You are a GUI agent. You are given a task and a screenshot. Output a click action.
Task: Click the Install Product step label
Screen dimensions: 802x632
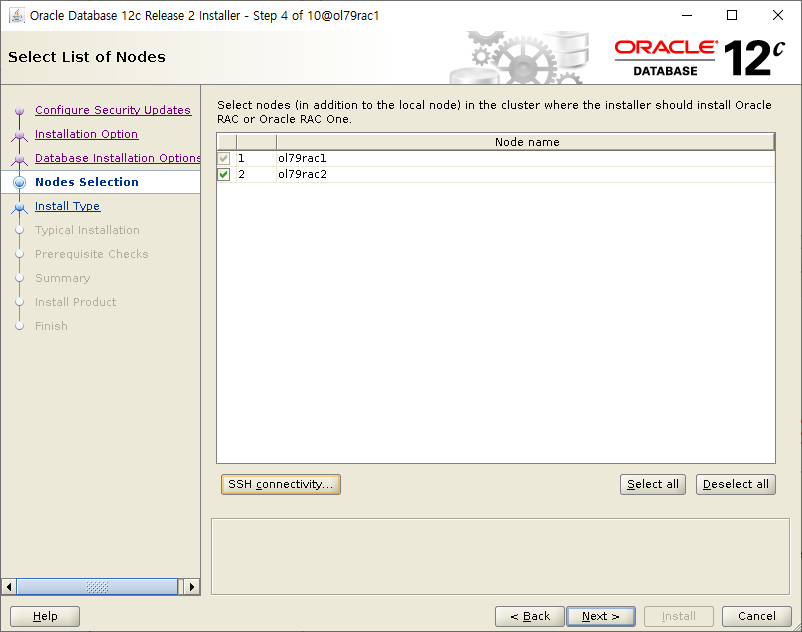76,302
